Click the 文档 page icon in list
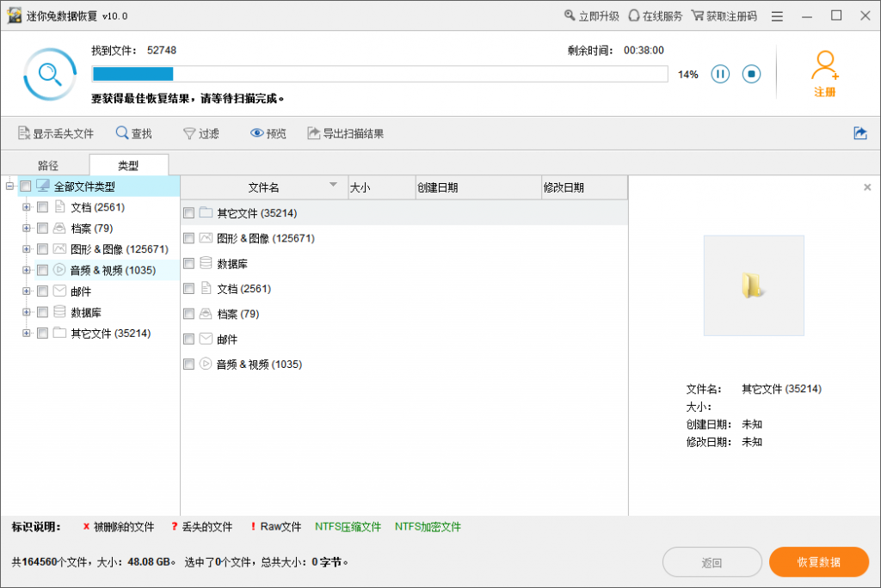 [x=206, y=288]
